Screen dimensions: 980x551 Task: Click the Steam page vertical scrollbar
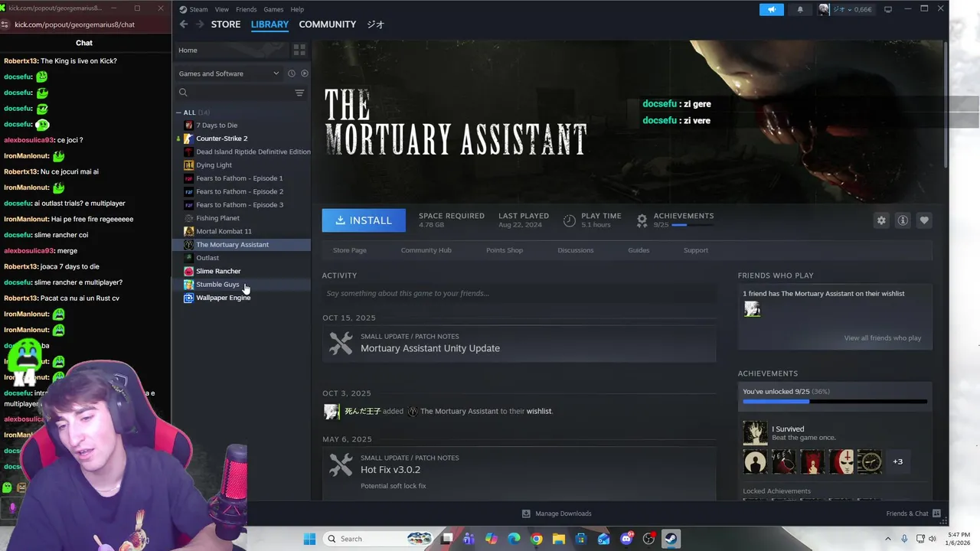point(946,103)
